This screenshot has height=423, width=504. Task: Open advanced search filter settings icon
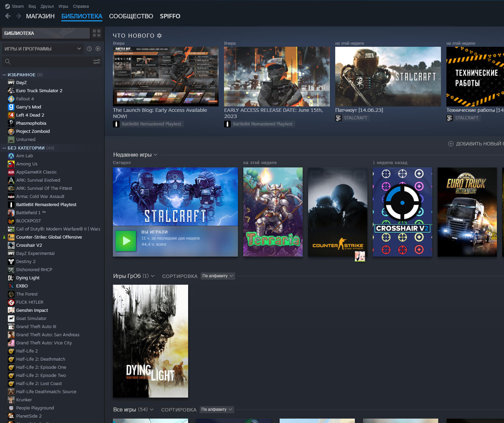[x=97, y=62]
